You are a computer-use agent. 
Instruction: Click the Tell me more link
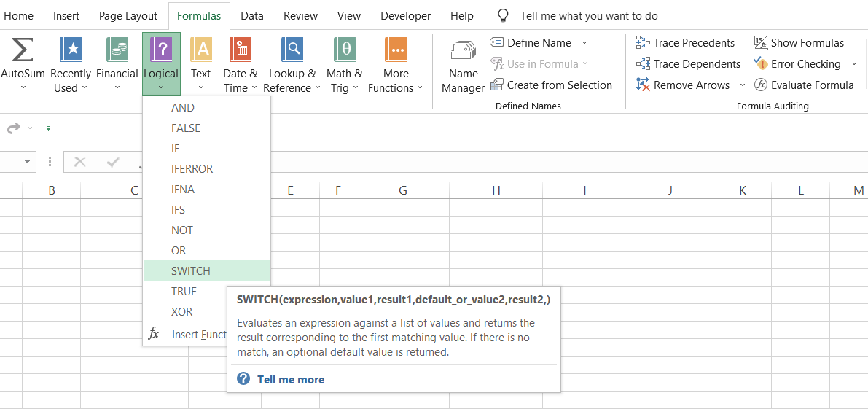[290, 380]
